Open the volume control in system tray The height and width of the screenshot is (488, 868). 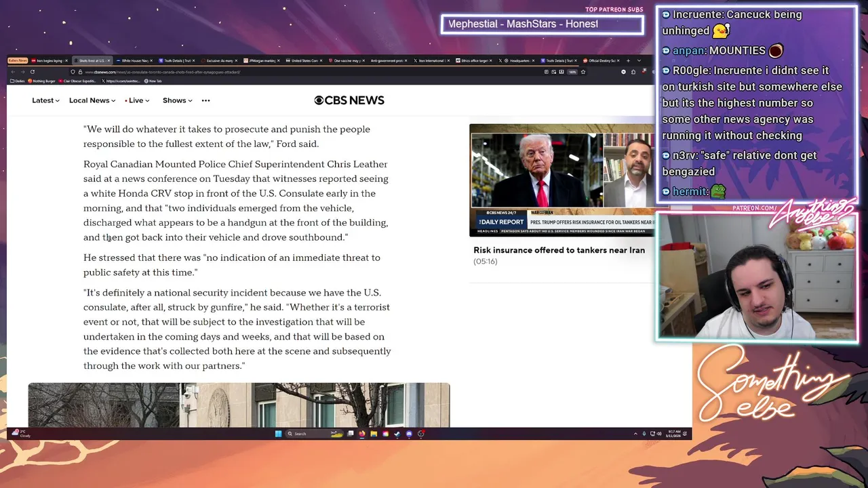[x=660, y=434]
